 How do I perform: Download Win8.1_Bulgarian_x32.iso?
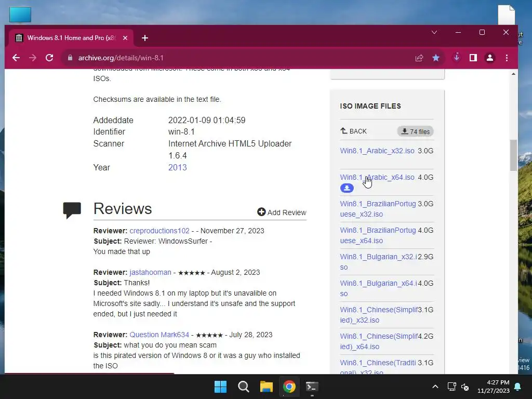click(378, 262)
